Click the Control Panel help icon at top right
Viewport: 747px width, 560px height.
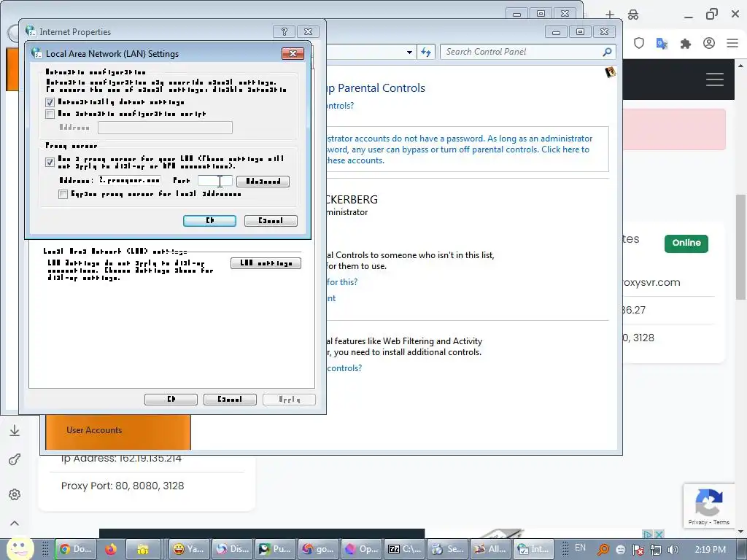(611, 72)
